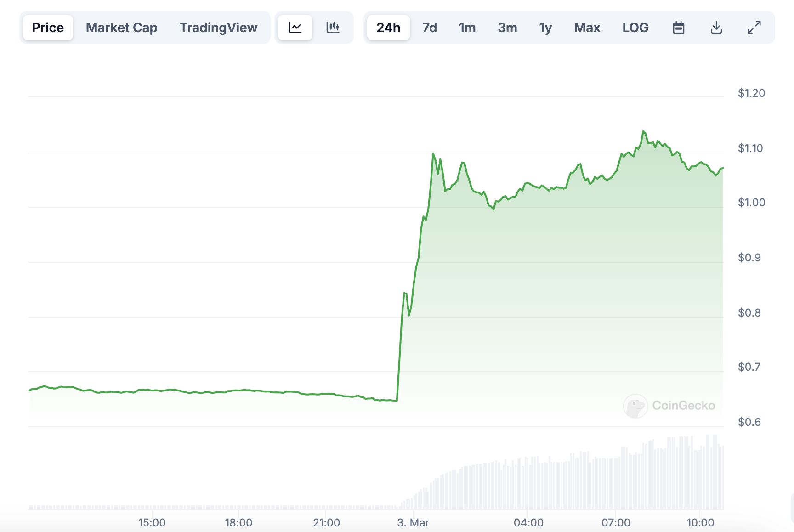This screenshot has width=794, height=532.
Task: Click the price peak near $1.13
Action: point(643,131)
